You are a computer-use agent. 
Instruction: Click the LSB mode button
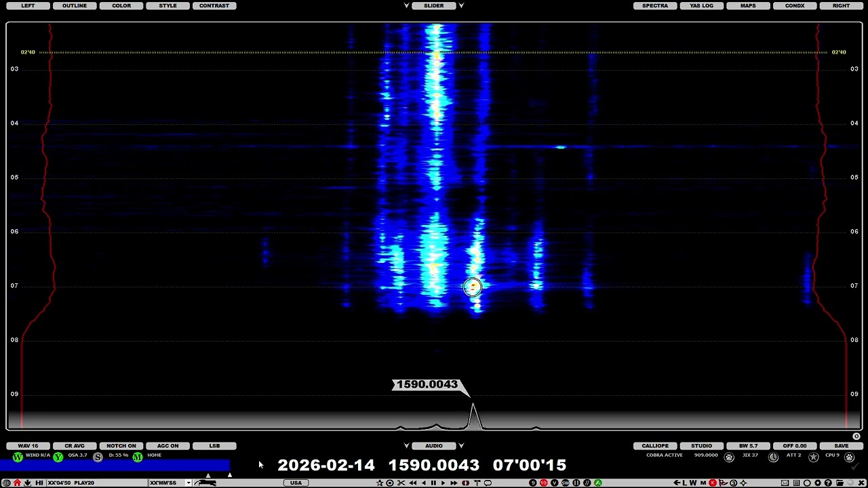214,446
